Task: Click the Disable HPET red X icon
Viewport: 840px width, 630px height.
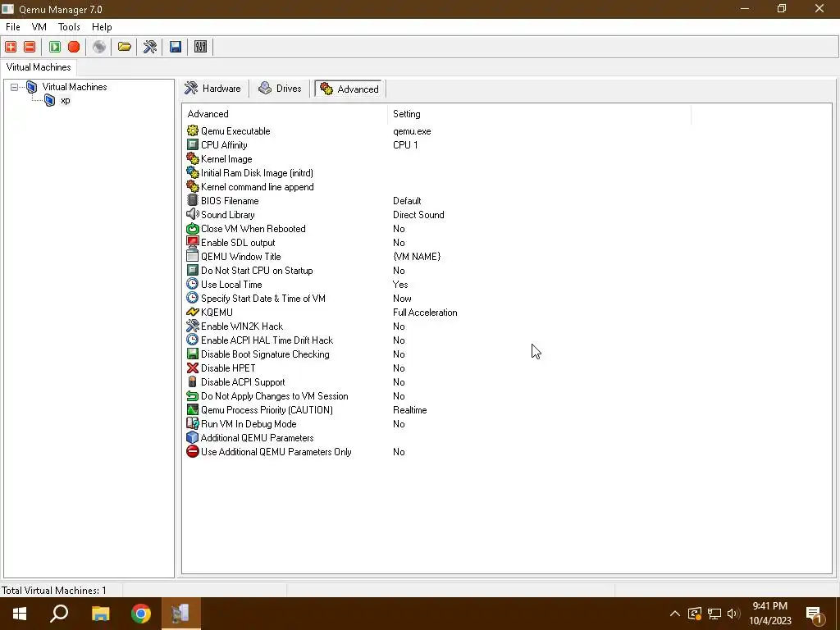Action: point(192,367)
